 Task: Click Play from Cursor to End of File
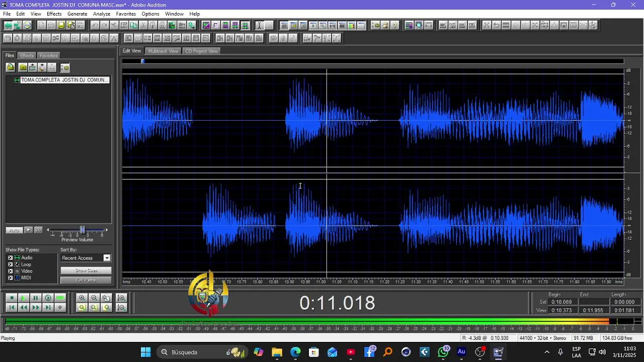point(48,298)
